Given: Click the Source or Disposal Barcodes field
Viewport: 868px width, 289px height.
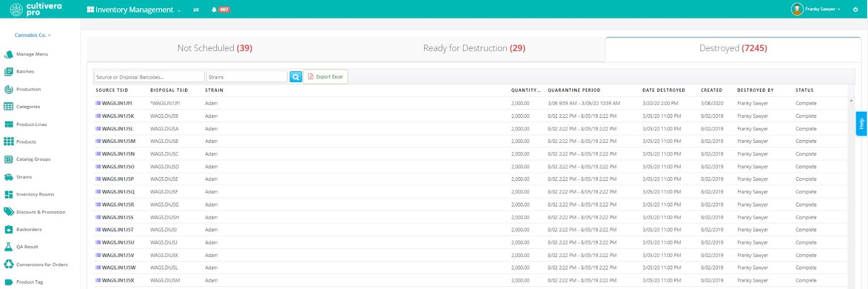Looking at the screenshot, I should click(149, 77).
